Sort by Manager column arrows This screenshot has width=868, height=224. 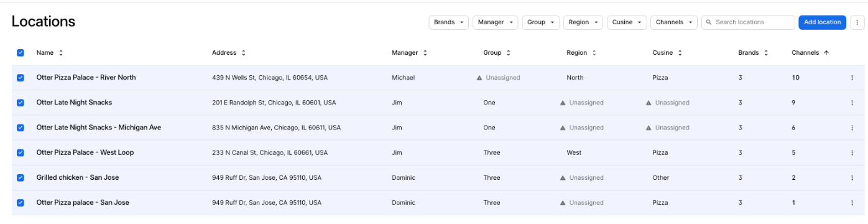(x=425, y=53)
